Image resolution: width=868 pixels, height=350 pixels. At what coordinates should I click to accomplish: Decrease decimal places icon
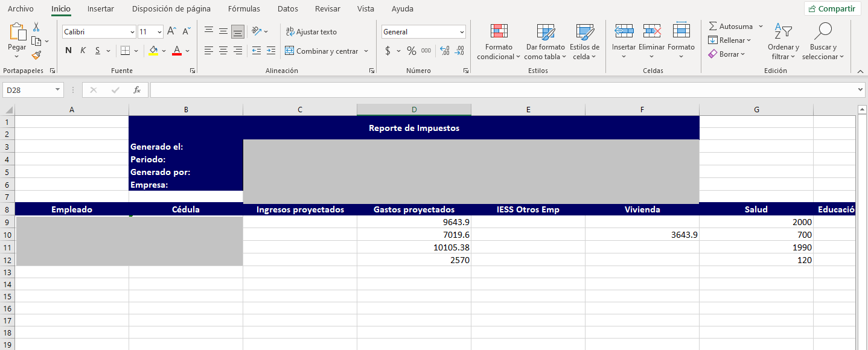459,51
